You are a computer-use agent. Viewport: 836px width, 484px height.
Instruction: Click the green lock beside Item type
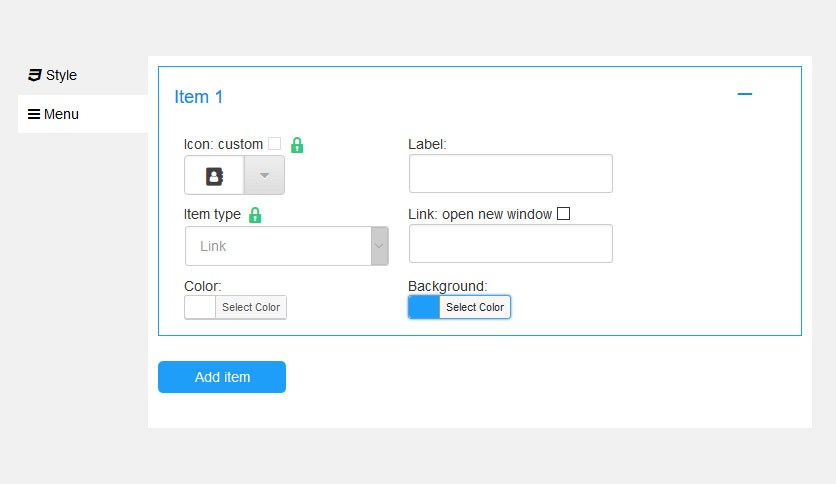pyautogui.click(x=255, y=215)
